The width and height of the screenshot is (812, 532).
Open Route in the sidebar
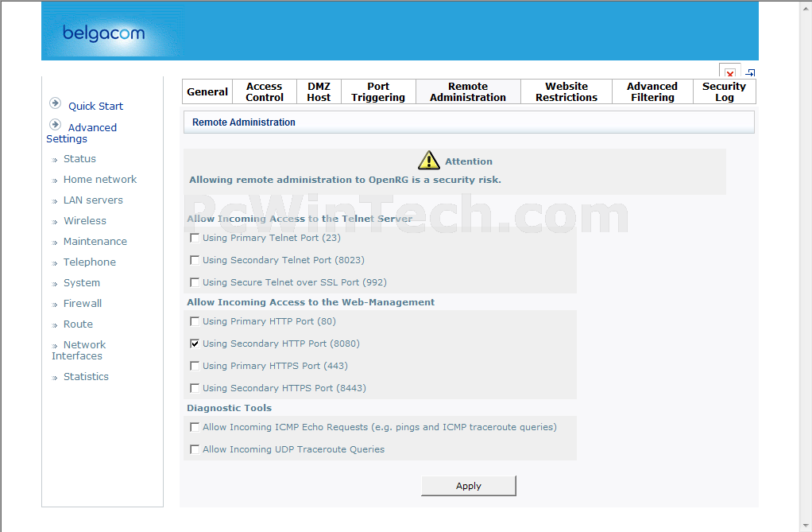78,324
